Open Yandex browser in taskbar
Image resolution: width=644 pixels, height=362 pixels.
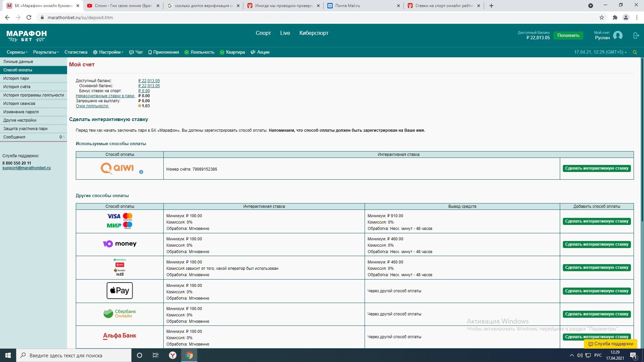click(x=172, y=355)
